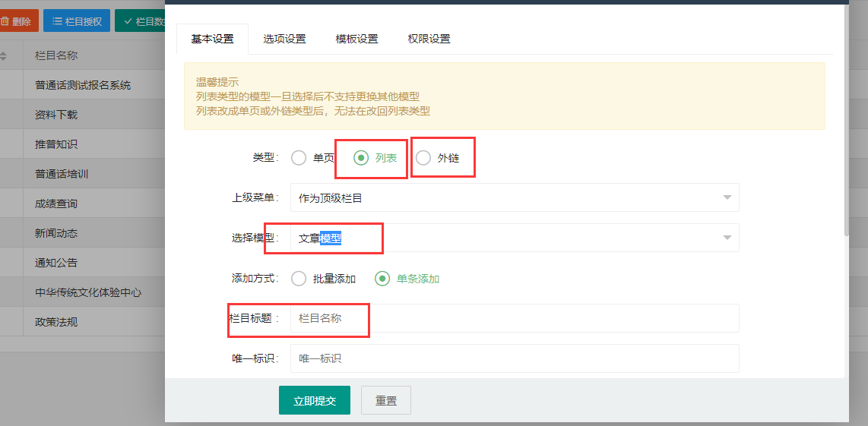Click the 唯一标识 input field
The width and height of the screenshot is (868, 426).
515,358
